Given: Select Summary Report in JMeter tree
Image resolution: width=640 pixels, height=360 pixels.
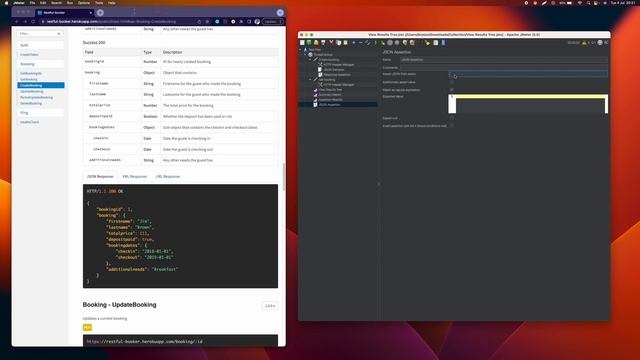Looking at the screenshot, I should 330,95.
